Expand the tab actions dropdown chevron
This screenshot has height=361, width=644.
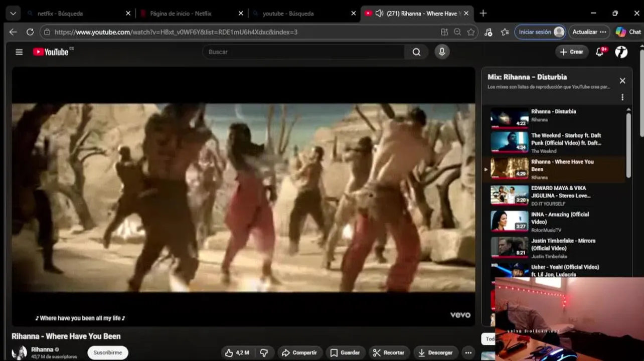[13, 14]
